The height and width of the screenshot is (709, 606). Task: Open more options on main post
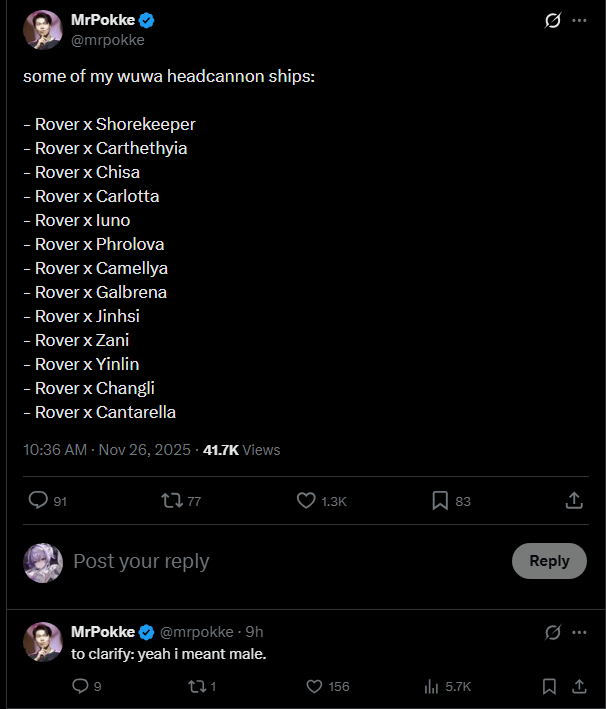tap(579, 20)
